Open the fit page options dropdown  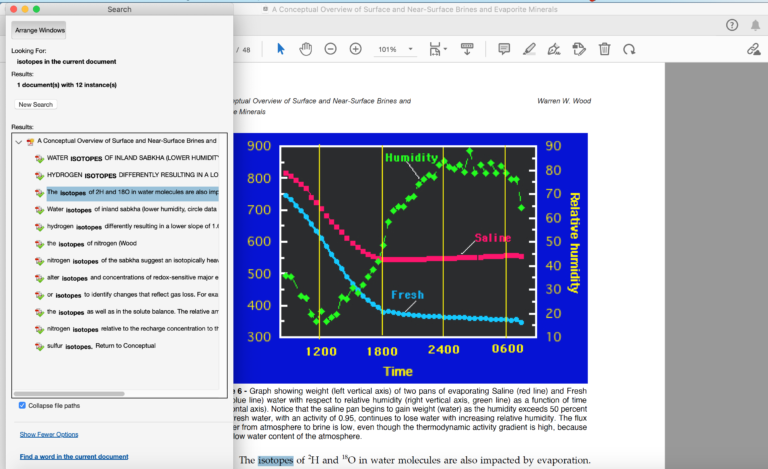point(438,49)
